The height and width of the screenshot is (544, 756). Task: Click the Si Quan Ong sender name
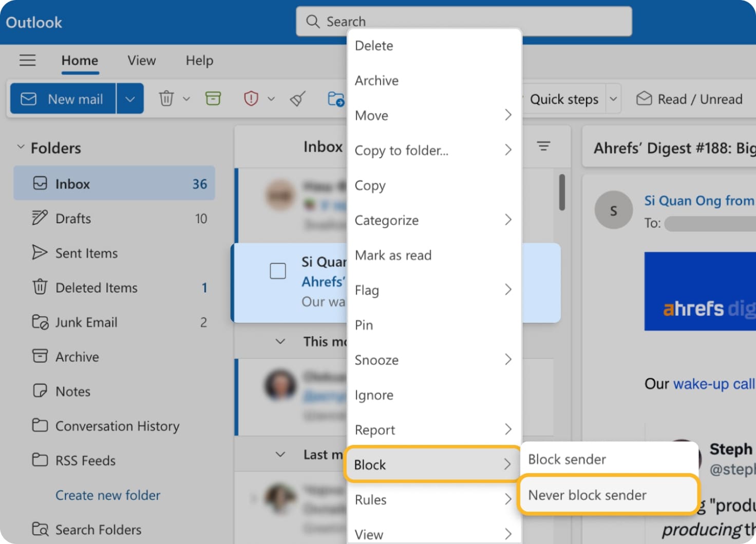tap(700, 200)
